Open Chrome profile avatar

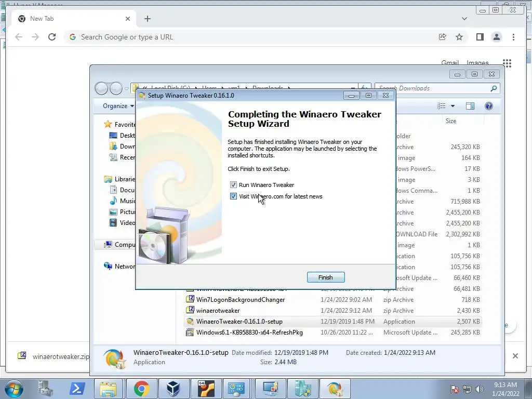point(496,37)
